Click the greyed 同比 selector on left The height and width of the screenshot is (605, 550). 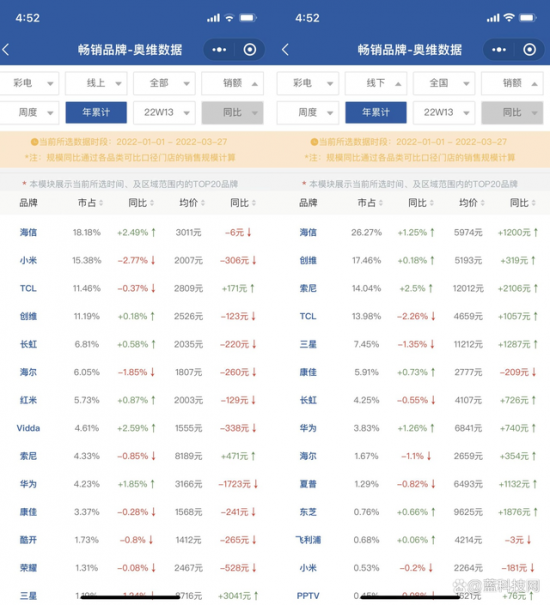tap(232, 112)
